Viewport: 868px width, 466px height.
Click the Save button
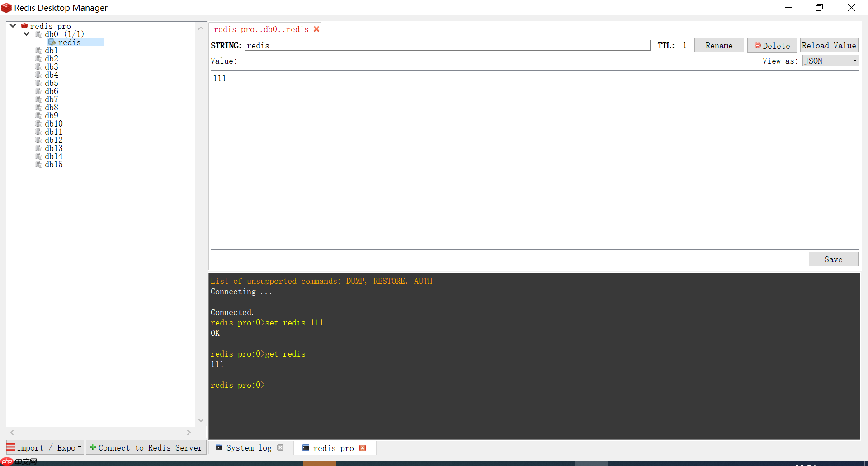[x=833, y=259]
